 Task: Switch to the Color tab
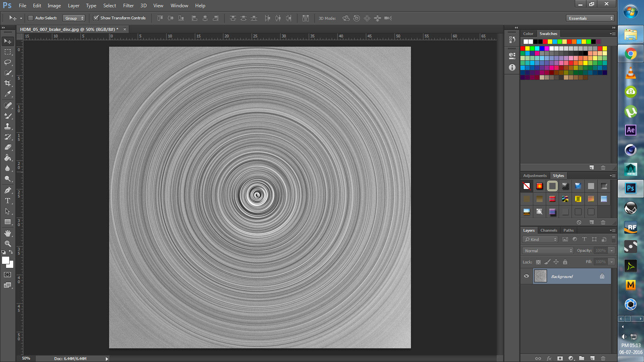528,34
